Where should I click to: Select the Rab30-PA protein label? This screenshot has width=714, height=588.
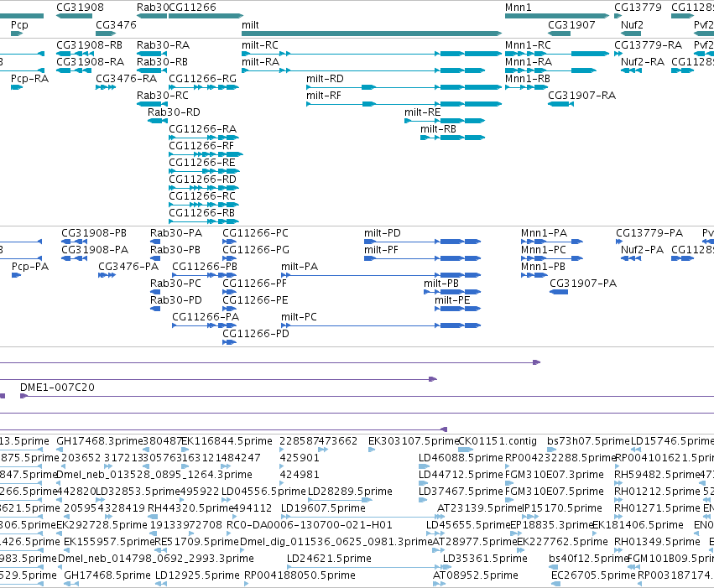tap(176, 233)
